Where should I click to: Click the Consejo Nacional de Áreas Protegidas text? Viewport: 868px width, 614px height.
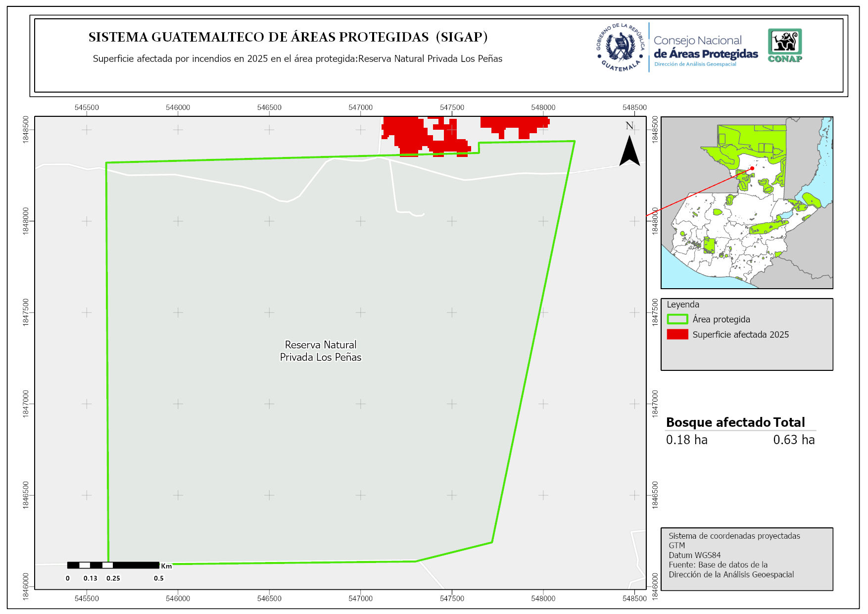pos(705,48)
